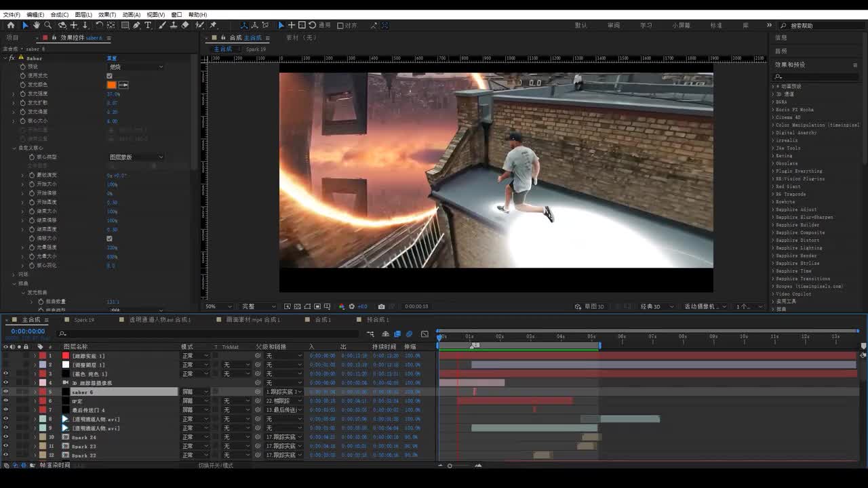The height and width of the screenshot is (488, 868).
Task: Open the Saber preset dropdown 燃烧
Action: pos(136,66)
